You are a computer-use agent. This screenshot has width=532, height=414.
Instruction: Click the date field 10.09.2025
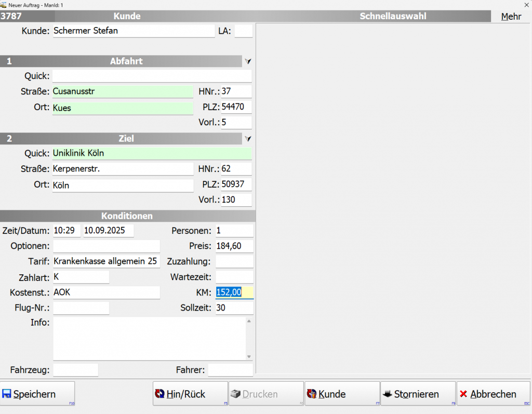[108, 230]
